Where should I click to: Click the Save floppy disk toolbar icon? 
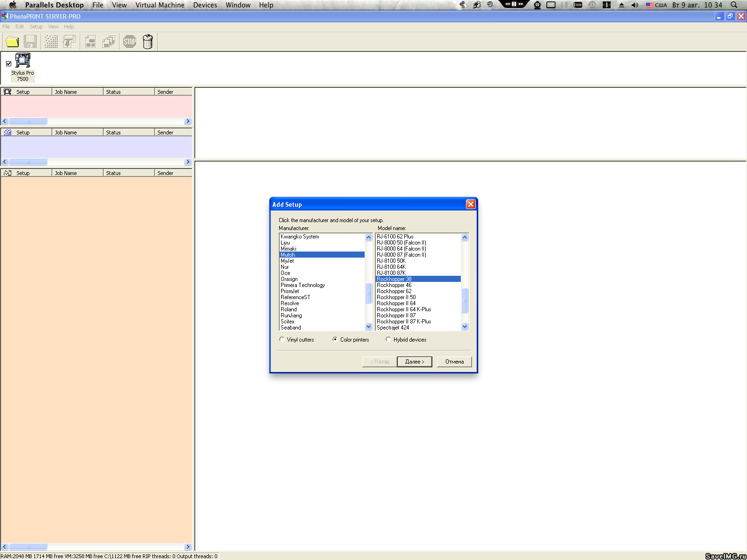(x=30, y=42)
